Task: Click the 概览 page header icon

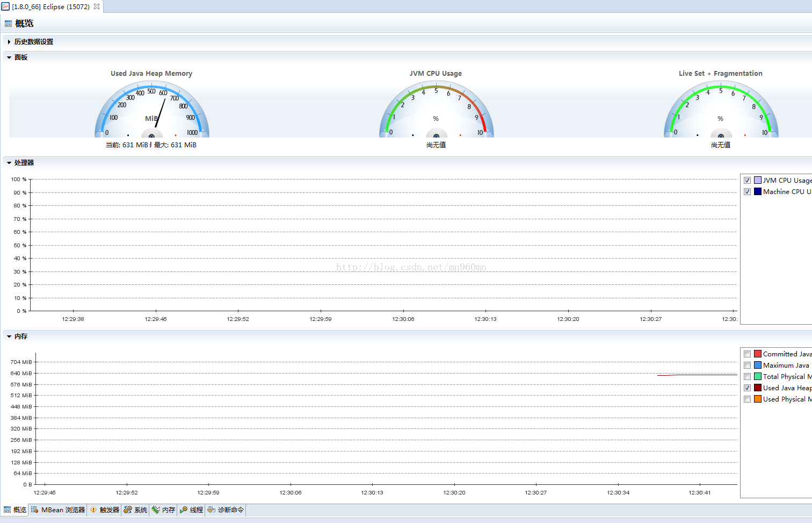Action: pos(9,24)
